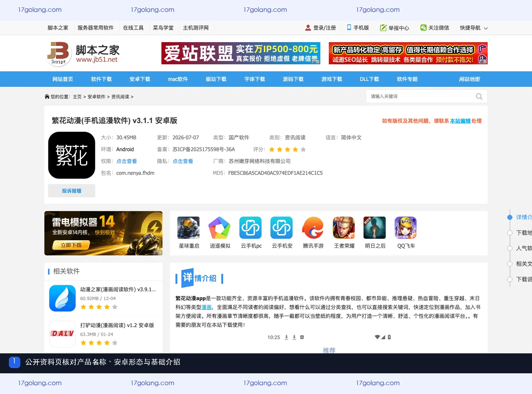View permissions via 权限 点击查看 link

pyautogui.click(x=127, y=161)
